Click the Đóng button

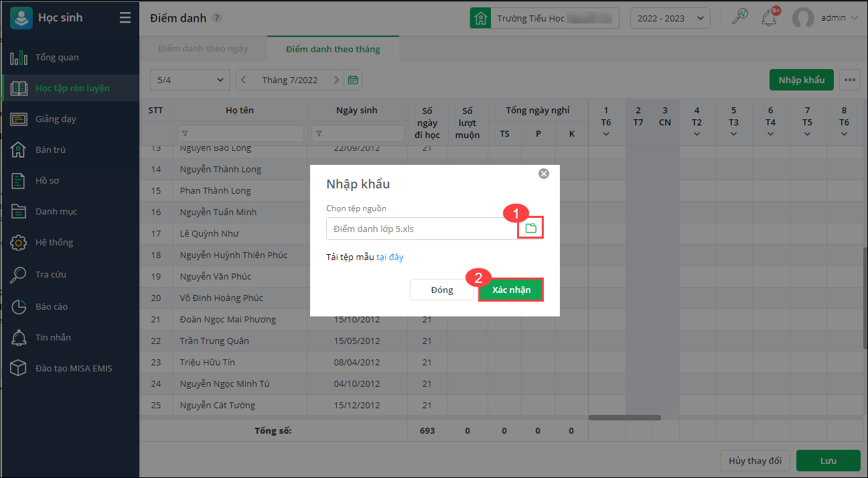click(x=442, y=290)
